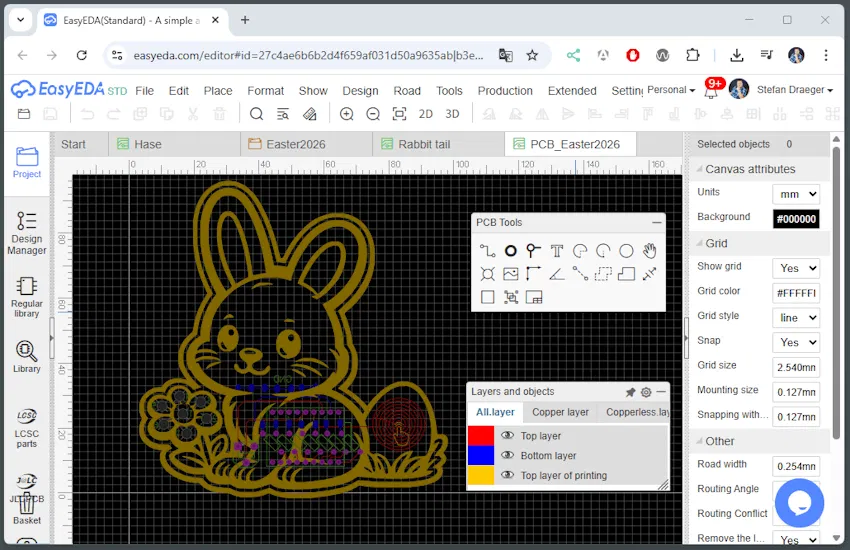Hide the Top layer with eye icon
This screenshot has width=850, height=550.
pyautogui.click(x=507, y=436)
